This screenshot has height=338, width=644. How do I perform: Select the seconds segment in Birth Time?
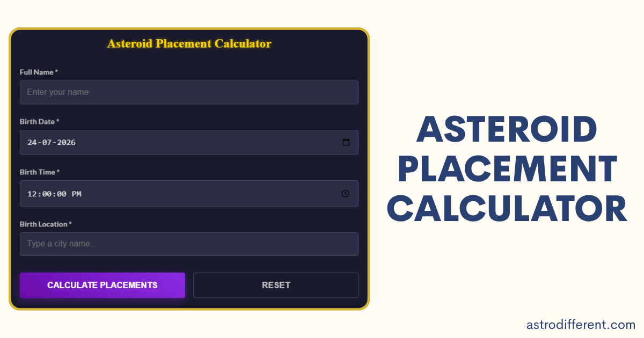pos(62,194)
